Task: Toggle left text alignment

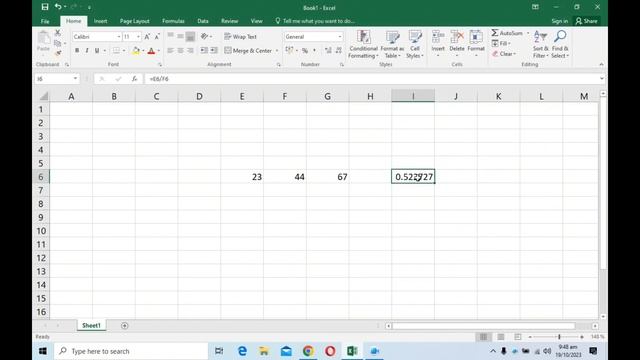Action: [x=171, y=51]
